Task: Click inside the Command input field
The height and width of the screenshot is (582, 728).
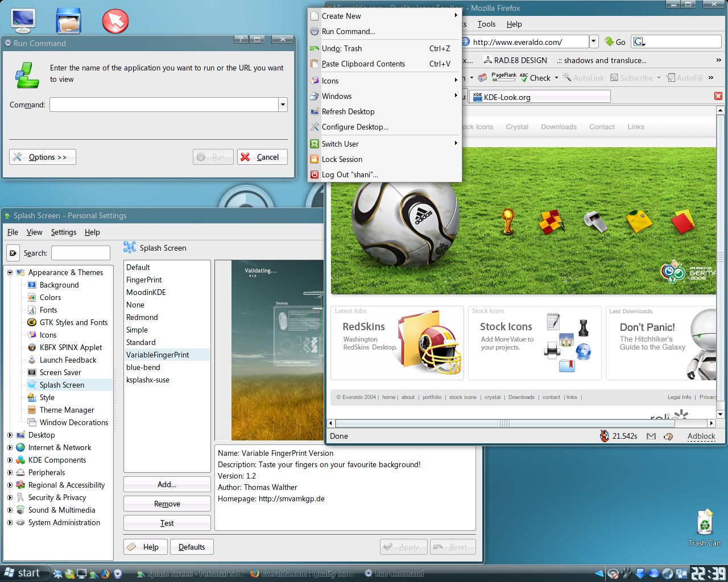Action: click(x=164, y=105)
